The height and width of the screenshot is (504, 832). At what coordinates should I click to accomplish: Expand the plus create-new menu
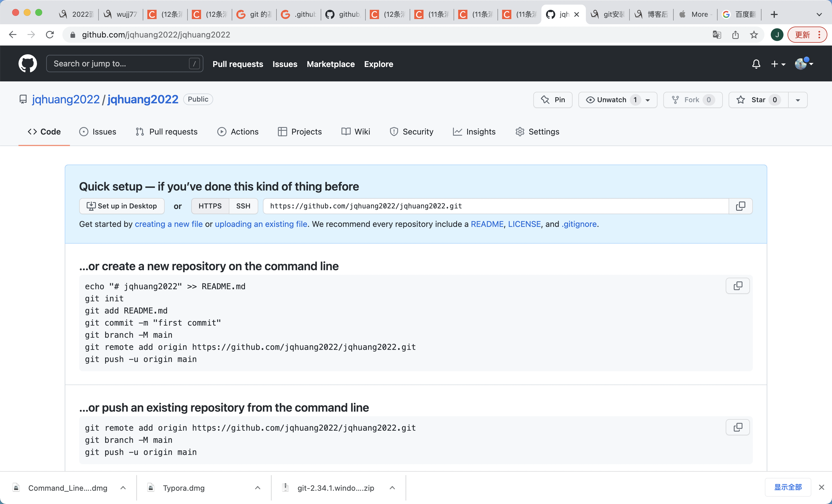click(778, 64)
